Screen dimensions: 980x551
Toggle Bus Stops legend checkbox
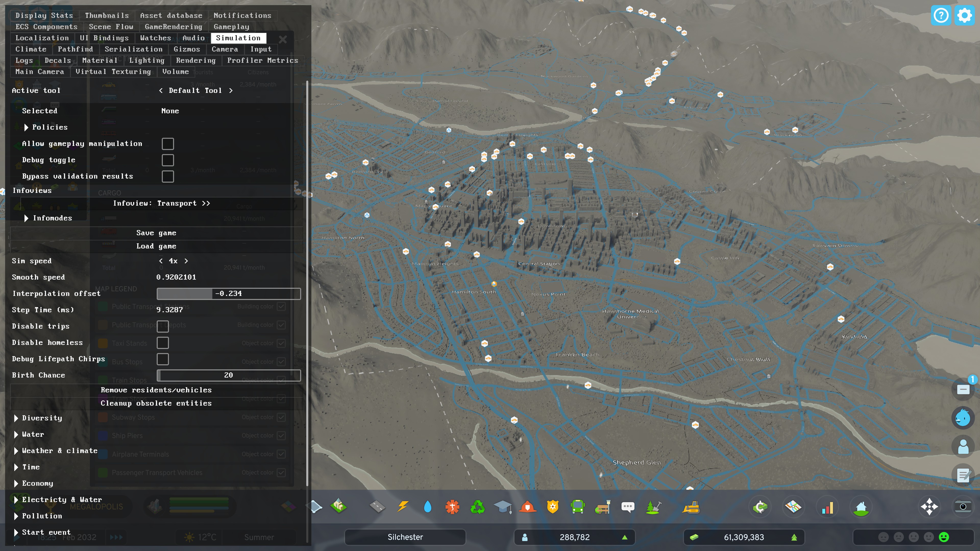[x=281, y=362]
